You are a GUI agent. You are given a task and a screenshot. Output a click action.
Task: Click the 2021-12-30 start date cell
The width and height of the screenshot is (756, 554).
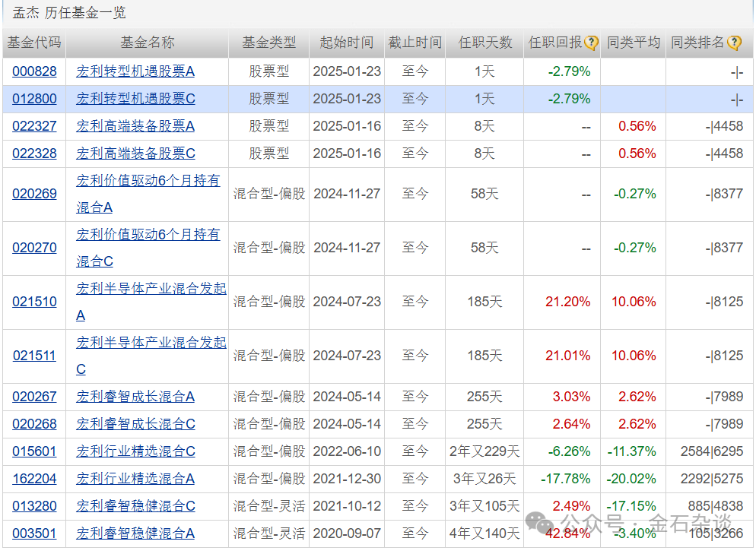click(347, 480)
